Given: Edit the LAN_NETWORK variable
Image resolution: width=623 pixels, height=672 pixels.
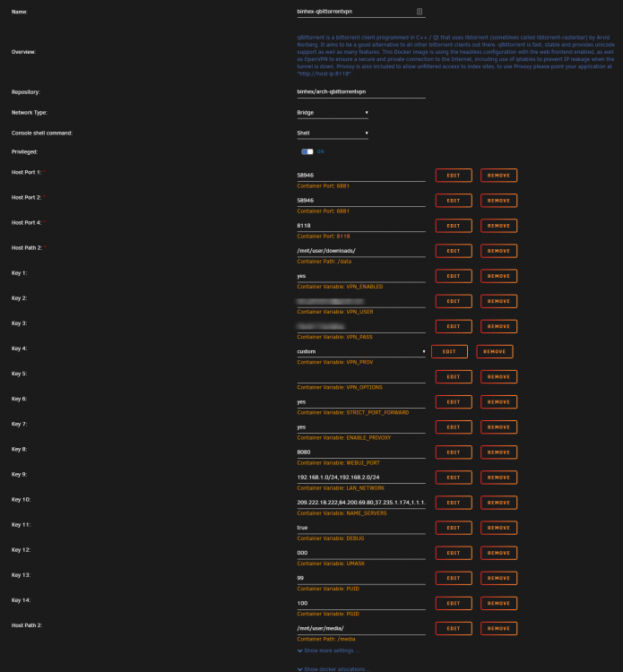Looking at the screenshot, I should (x=454, y=478).
